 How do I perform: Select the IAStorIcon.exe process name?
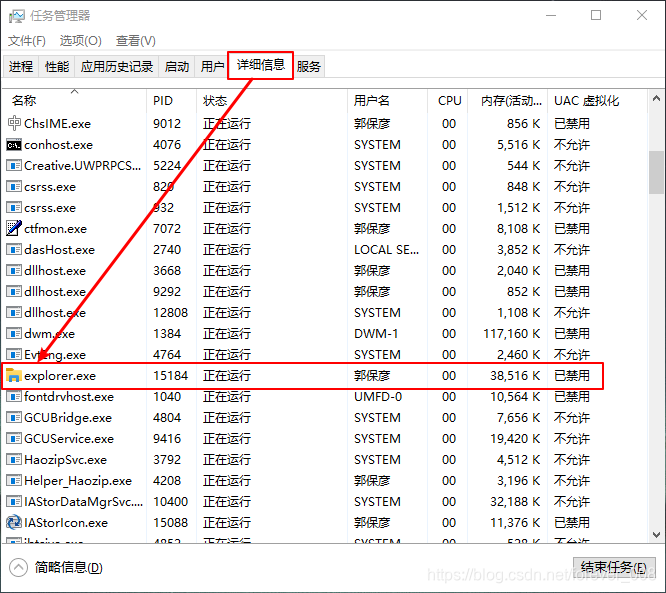[x=66, y=523]
